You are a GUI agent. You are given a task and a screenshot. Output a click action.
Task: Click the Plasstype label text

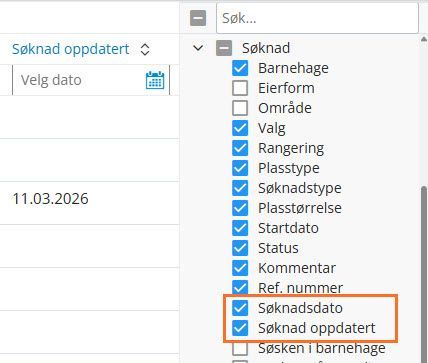289,169
